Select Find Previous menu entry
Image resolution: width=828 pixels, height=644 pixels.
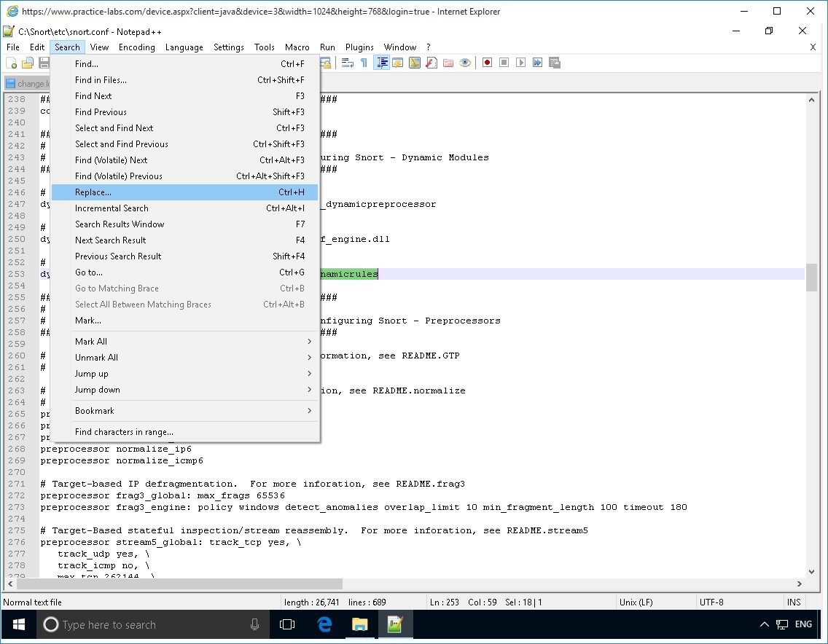tap(185, 112)
